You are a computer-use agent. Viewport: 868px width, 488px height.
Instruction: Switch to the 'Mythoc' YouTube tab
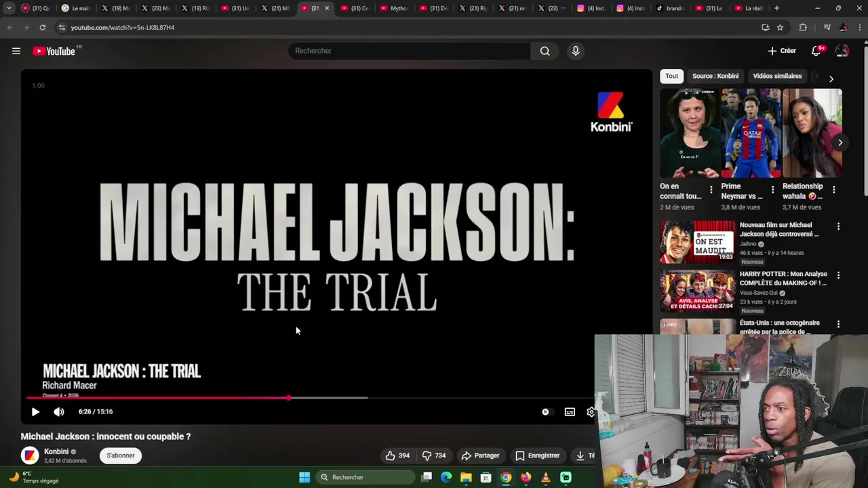click(395, 8)
